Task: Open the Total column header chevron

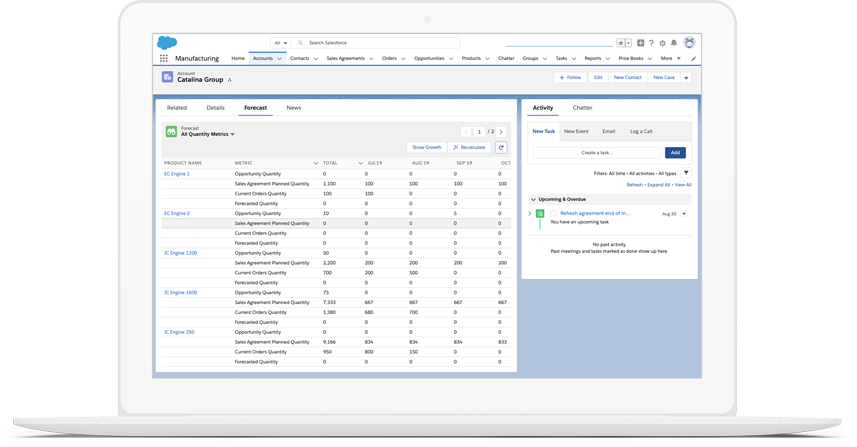Action: pyautogui.click(x=360, y=163)
